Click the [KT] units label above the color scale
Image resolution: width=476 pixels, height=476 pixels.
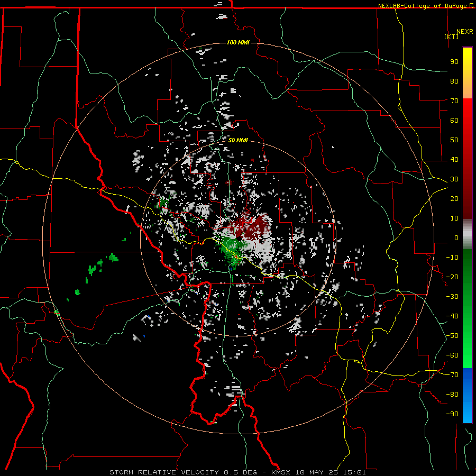[451, 36]
